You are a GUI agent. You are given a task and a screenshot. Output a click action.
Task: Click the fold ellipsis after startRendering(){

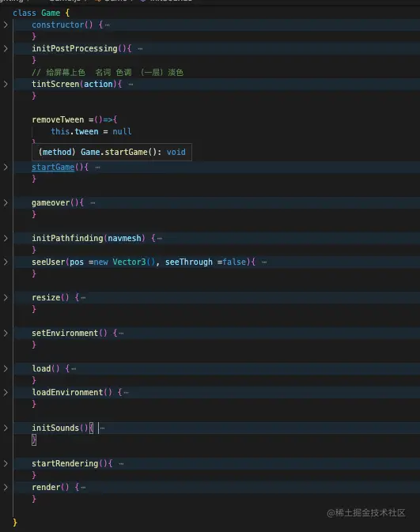click(122, 464)
